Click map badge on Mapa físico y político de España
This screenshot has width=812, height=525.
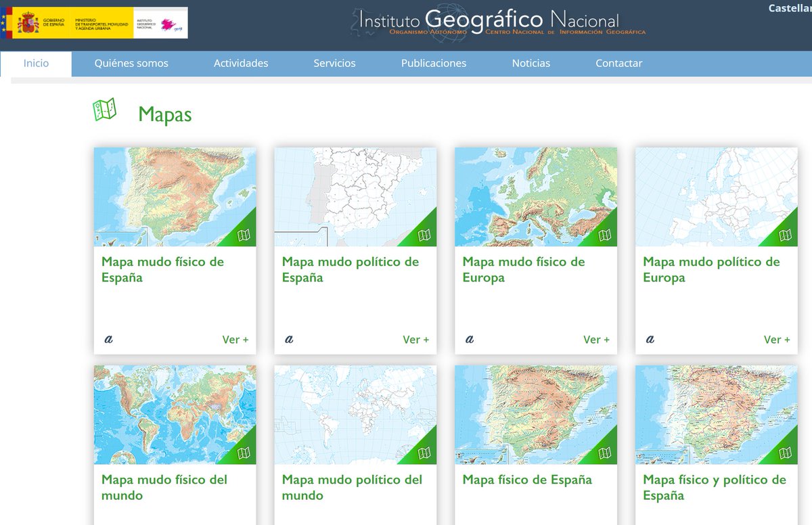tap(786, 453)
